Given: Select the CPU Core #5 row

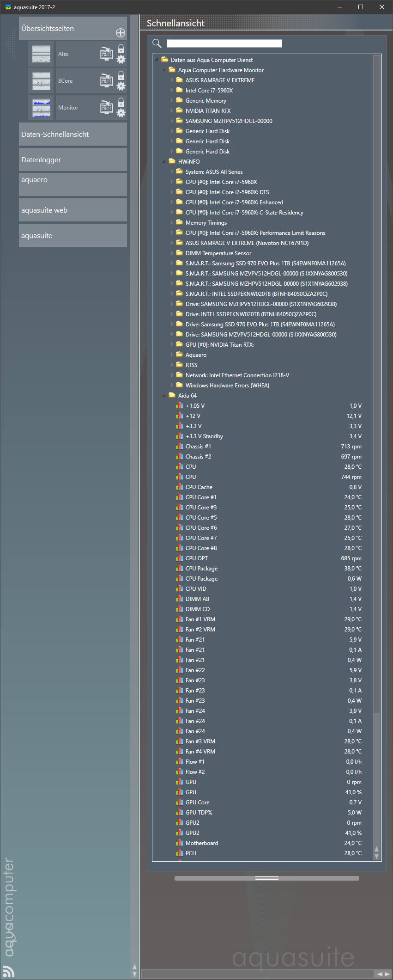Looking at the screenshot, I should (269, 517).
